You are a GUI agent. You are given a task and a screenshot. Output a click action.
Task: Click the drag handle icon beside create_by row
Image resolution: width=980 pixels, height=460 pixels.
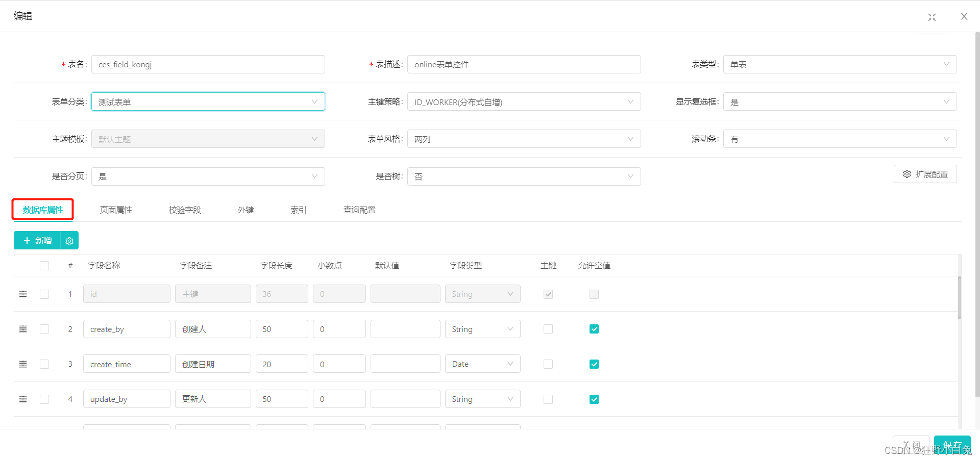[23, 329]
